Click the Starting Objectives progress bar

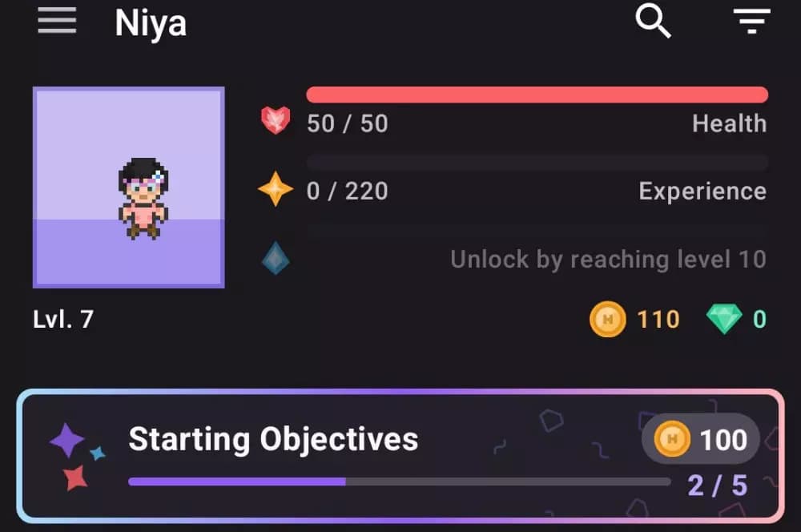click(400, 482)
